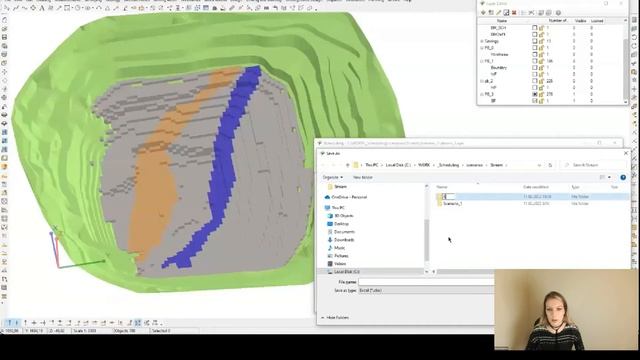Click the round gear icon in layer toolbar
The height and width of the screenshot is (360, 640).
558,13
